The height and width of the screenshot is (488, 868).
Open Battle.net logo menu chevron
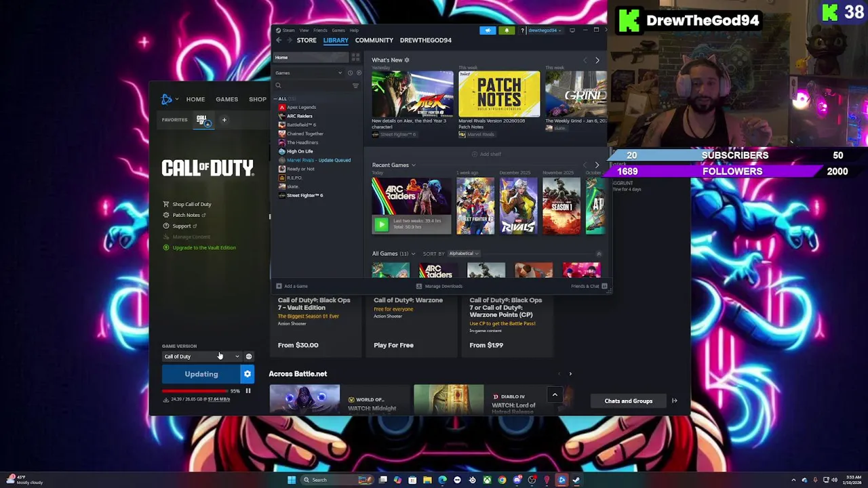click(x=177, y=100)
